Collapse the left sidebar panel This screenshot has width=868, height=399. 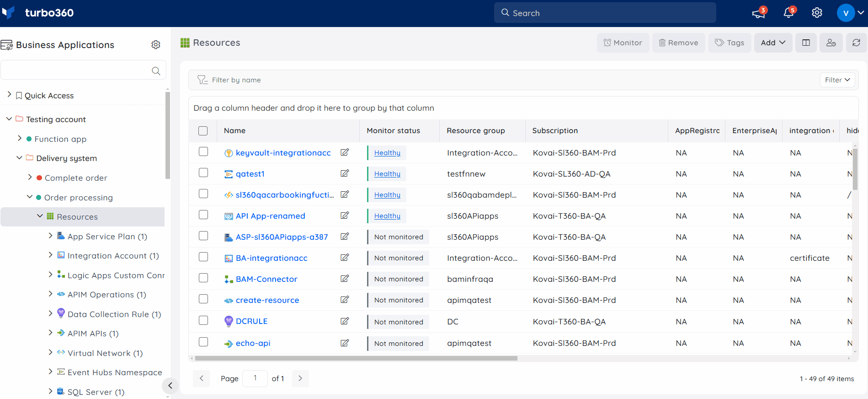[x=170, y=386]
